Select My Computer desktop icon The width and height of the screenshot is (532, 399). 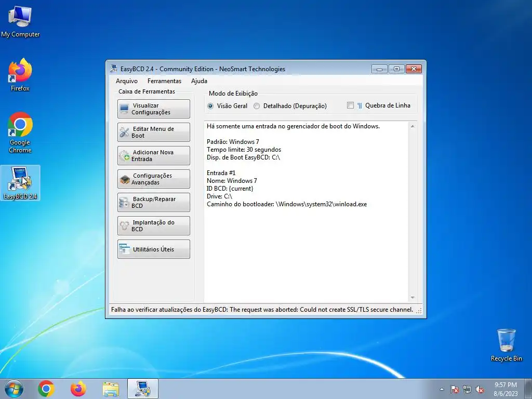[20, 22]
